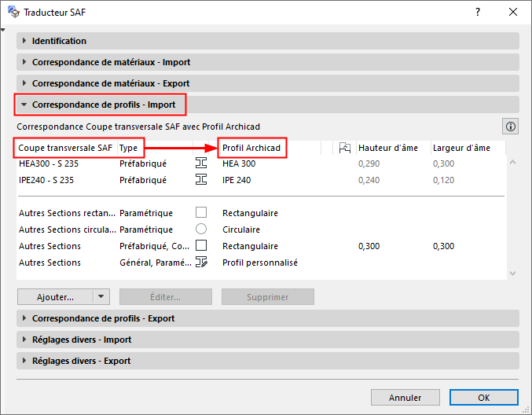Click Annuler to cancel the dialog

click(405, 397)
